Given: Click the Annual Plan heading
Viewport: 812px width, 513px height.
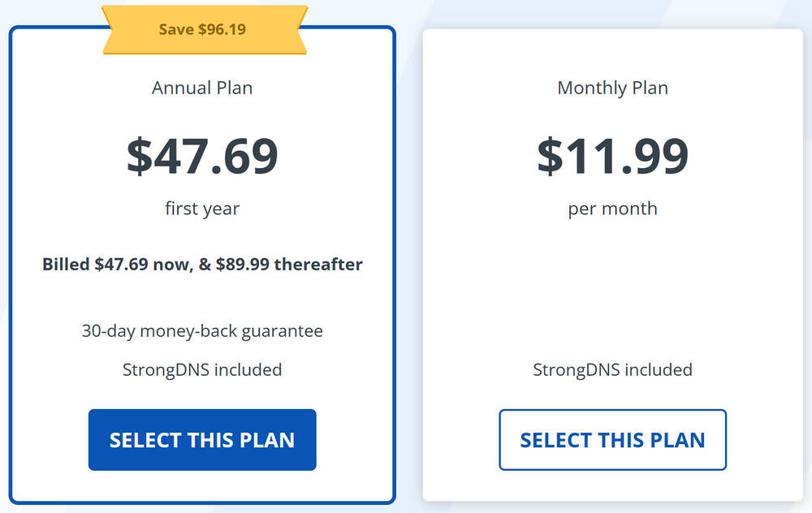Looking at the screenshot, I should point(202,88).
